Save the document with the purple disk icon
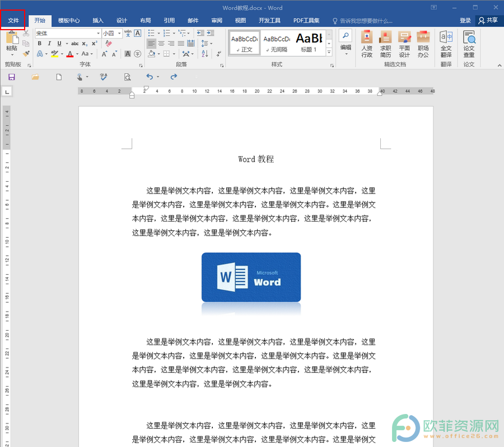The width and height of the screenshot is (504, 447). click(12, 77)
